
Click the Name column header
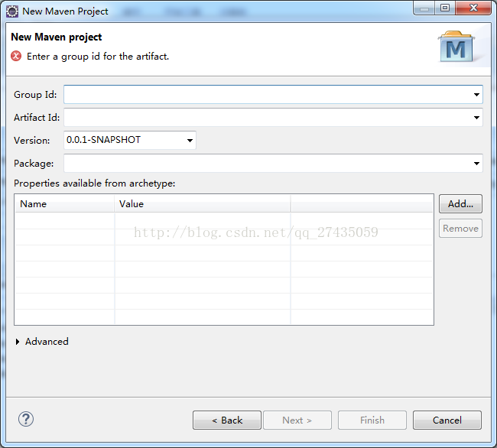(x=65, y=203)
